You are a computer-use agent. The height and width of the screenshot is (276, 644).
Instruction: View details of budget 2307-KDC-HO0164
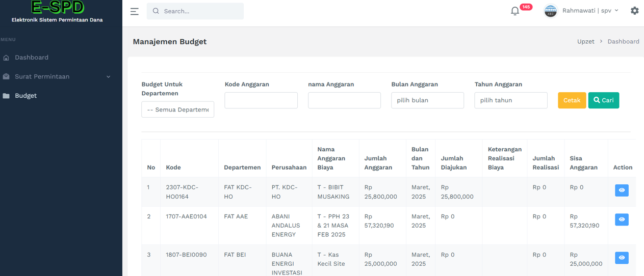[622, 190]
